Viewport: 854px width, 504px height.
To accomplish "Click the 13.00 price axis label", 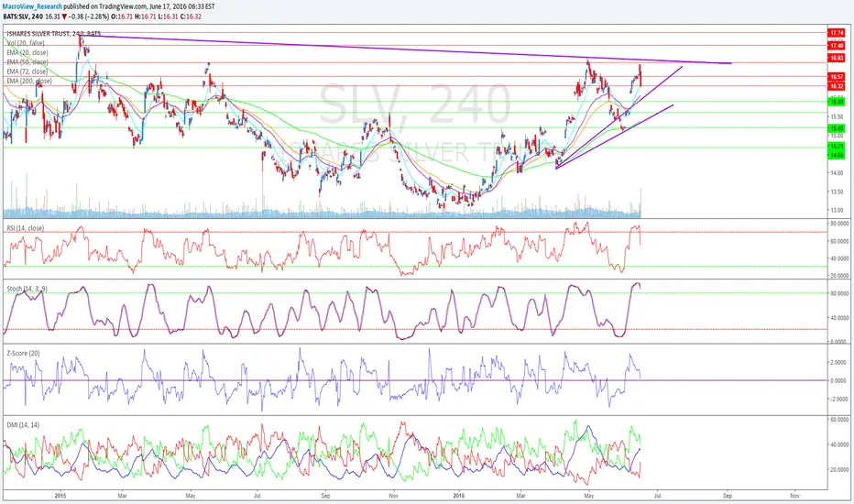I will coord(837,211).
